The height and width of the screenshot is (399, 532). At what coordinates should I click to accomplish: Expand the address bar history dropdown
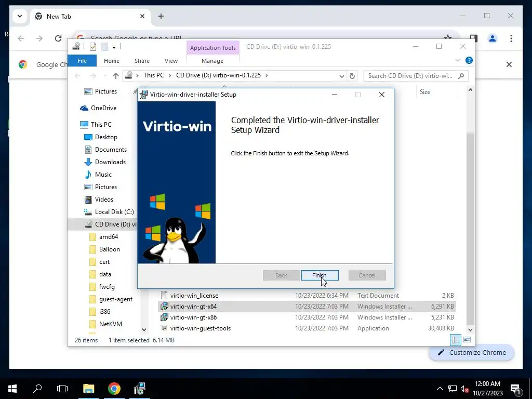pos(342,76)
